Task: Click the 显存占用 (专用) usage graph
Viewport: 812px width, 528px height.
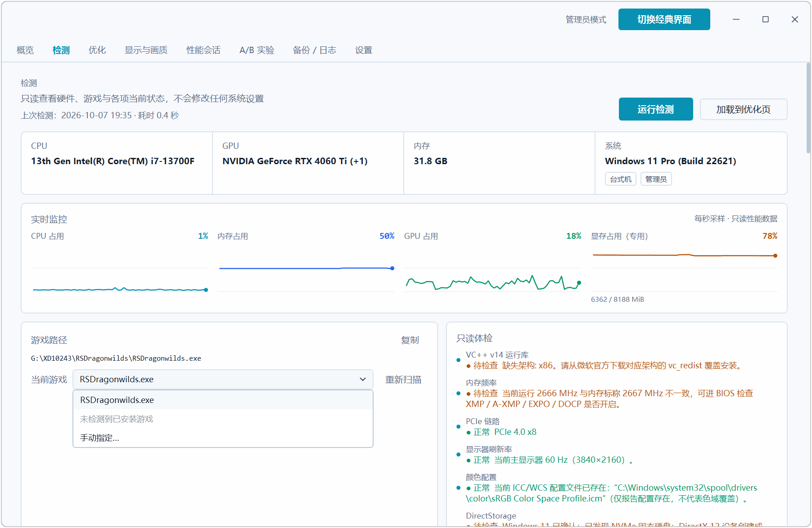Action: [x=684, y=268]
